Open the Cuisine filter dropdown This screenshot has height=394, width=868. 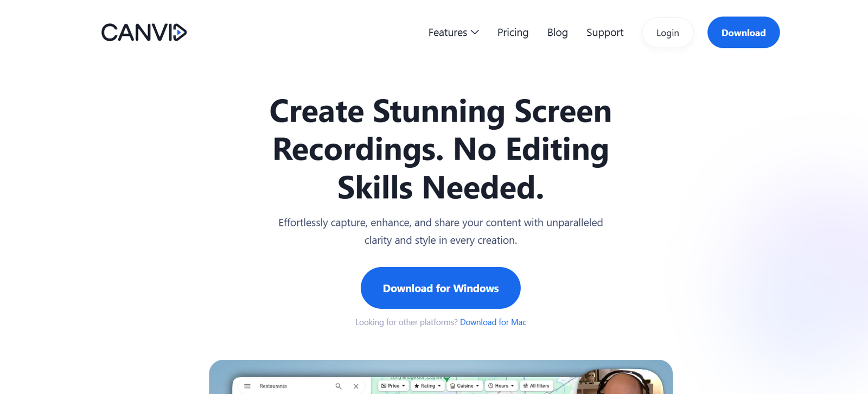click(464, 386)
